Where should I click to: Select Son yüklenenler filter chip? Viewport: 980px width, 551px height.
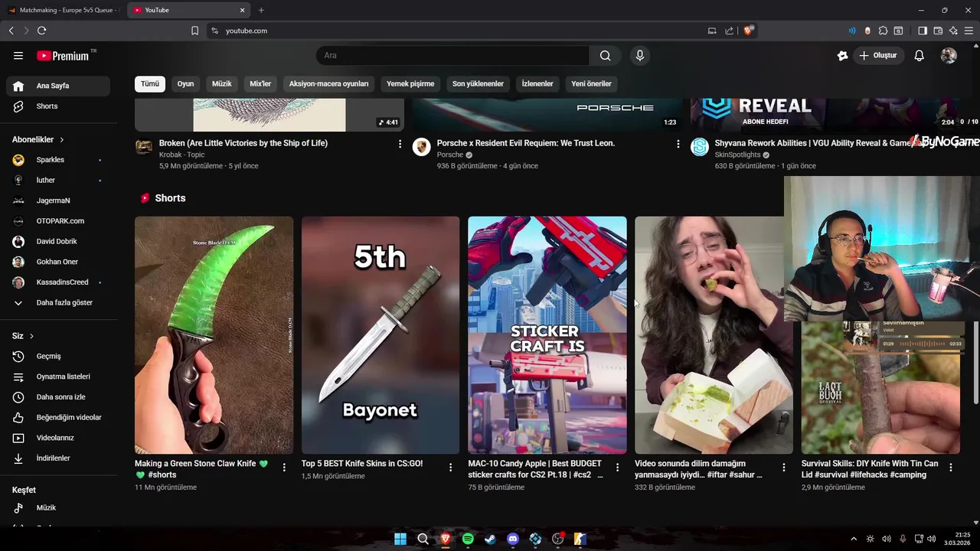(478, 84)
